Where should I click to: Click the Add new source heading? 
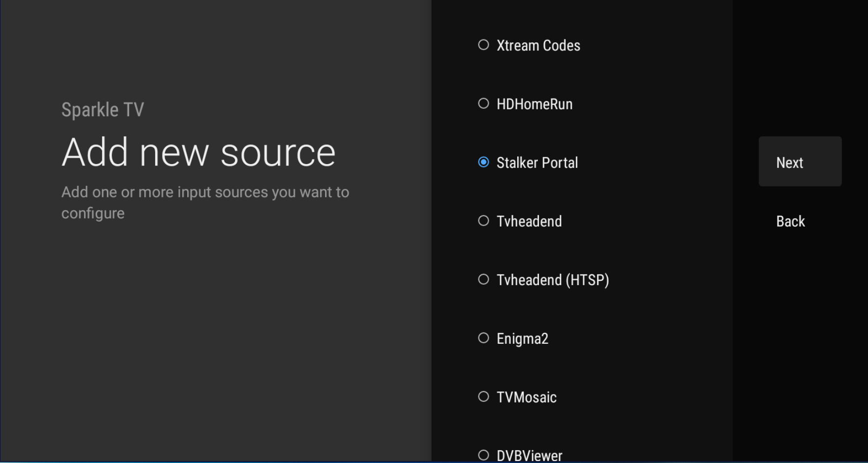pyautogui.click(x=199, y=152)
